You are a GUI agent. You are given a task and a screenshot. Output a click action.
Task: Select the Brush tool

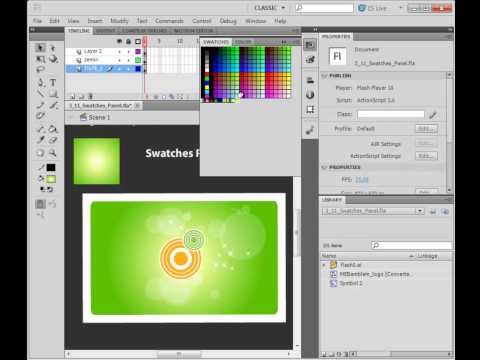pyautogui.click(x=53, y=105)
